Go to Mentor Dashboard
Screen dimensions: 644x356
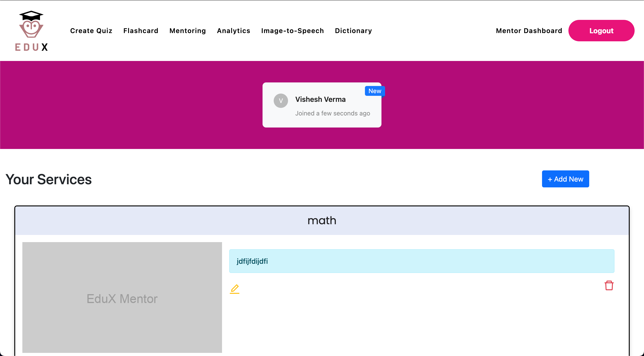pyautogui.click(x=529, y=31)
